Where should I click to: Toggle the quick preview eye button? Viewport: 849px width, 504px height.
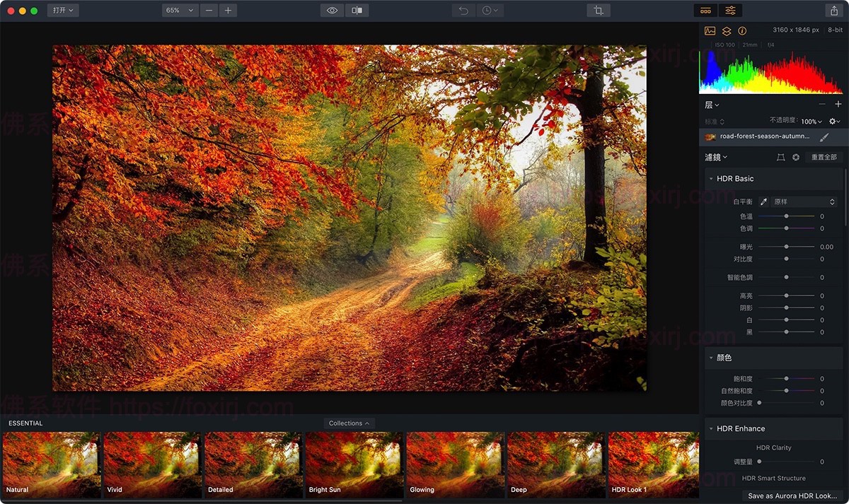(331, 11)
